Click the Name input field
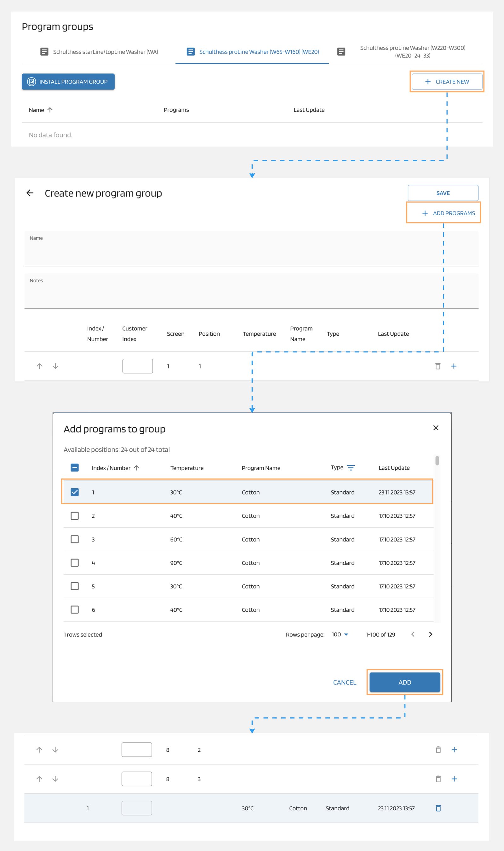This screenshot has height=851, width=504. [251, 252]
